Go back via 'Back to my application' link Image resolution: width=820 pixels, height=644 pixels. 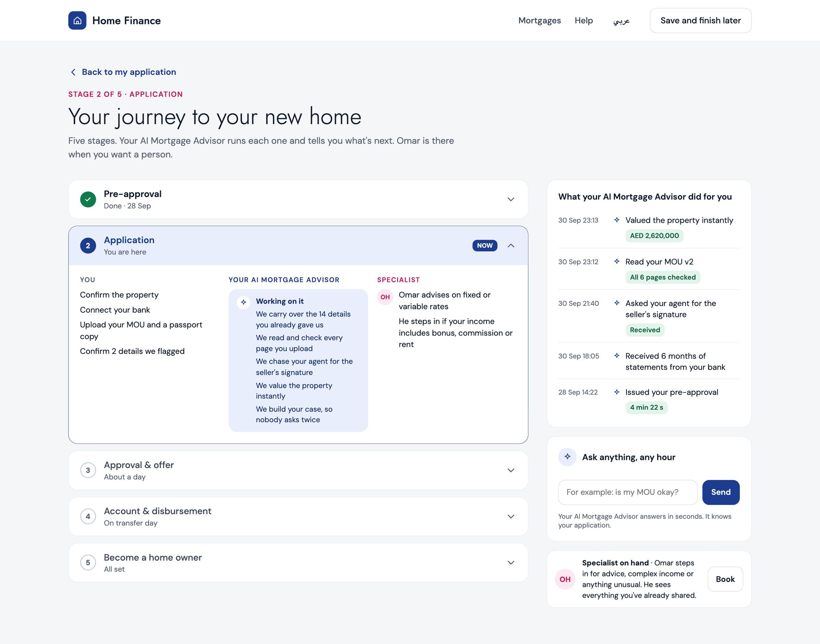(x=129, y=72)
